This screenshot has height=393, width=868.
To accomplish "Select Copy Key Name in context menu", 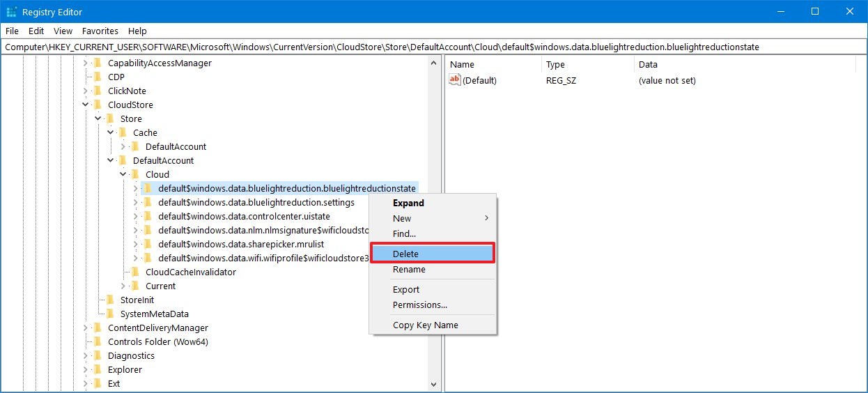I will (x=433, y=325).
